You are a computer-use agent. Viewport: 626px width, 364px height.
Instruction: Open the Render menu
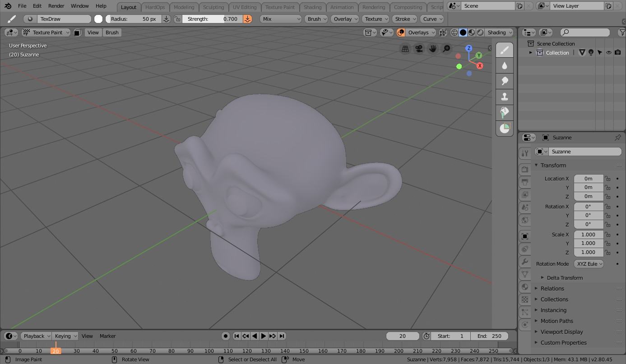pos(56,6)
